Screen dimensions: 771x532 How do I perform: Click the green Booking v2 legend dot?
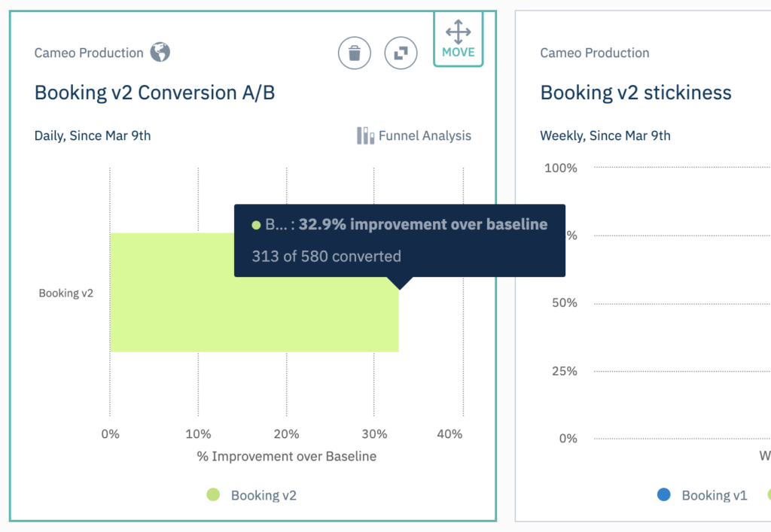[x=213, y=494]
